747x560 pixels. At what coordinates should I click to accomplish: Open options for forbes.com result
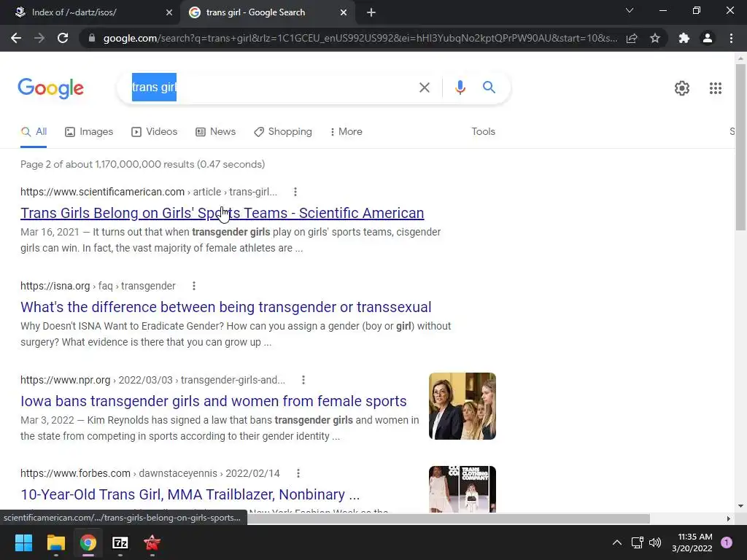point(298,473)
